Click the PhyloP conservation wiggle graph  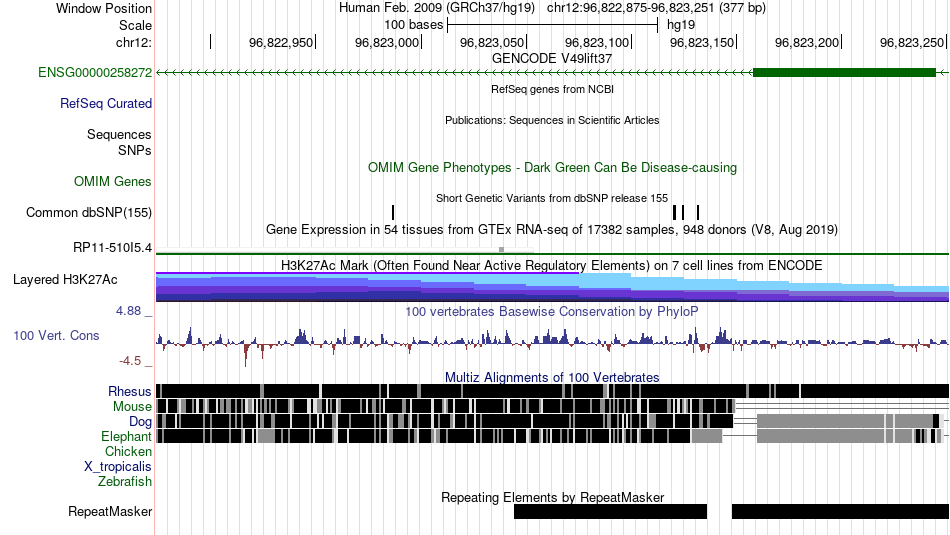coord(552,345)
